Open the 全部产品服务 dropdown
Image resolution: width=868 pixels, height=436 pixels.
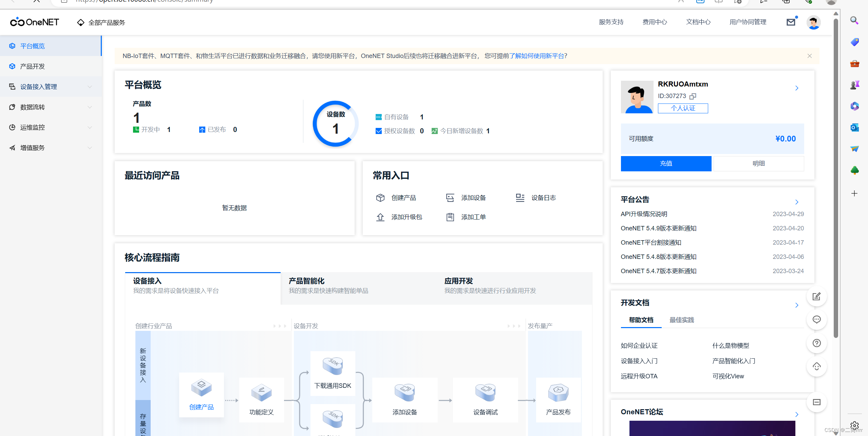pos(101,23)
